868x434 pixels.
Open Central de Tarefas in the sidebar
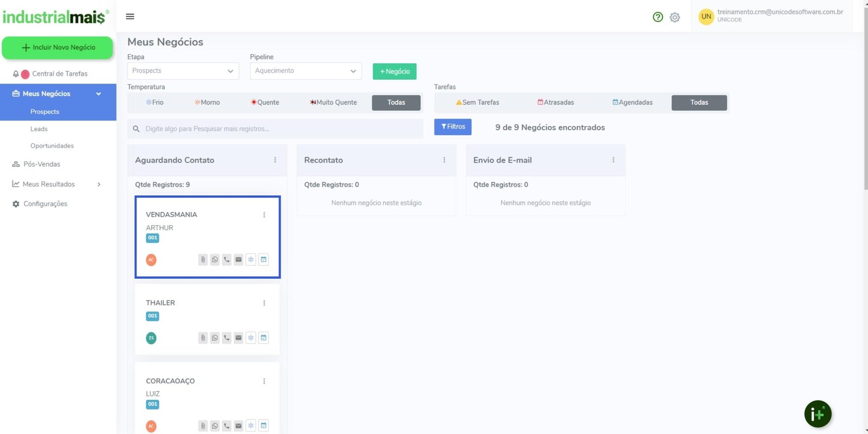click(60, 74)
